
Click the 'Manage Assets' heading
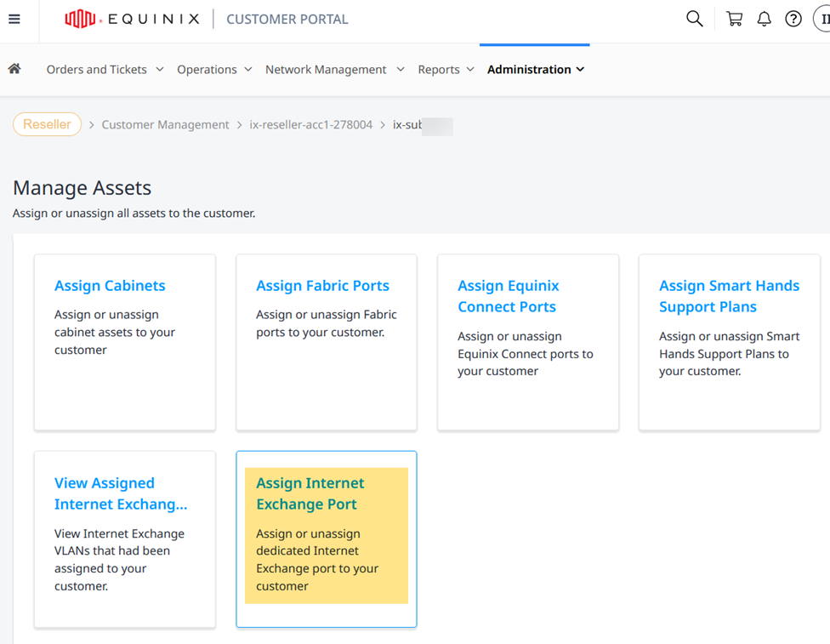82,188
